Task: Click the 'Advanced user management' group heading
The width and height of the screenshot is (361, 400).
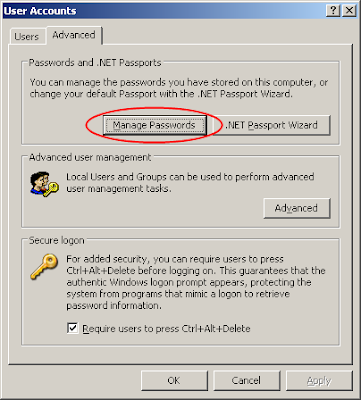Action: [90, 157]
